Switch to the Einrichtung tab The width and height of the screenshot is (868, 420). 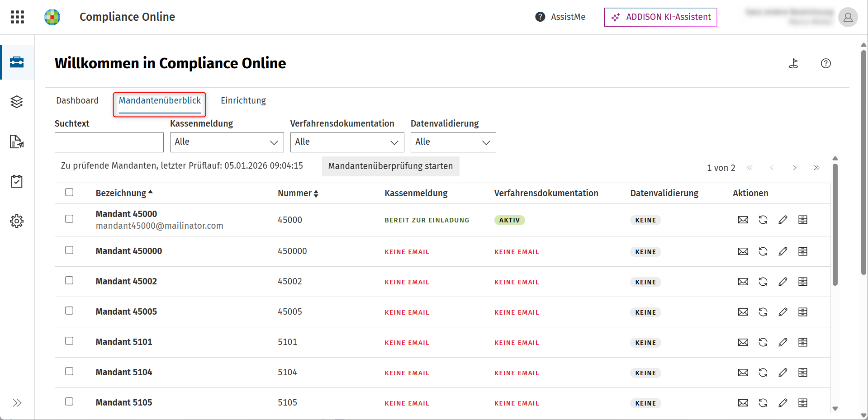pyautogui.click(x=243, y=100)
